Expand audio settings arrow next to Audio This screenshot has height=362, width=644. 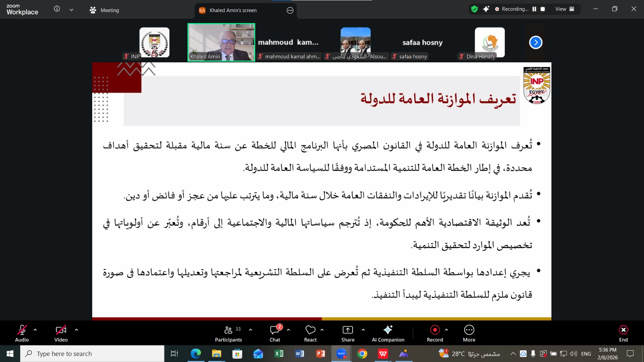[x=35, y=330]
